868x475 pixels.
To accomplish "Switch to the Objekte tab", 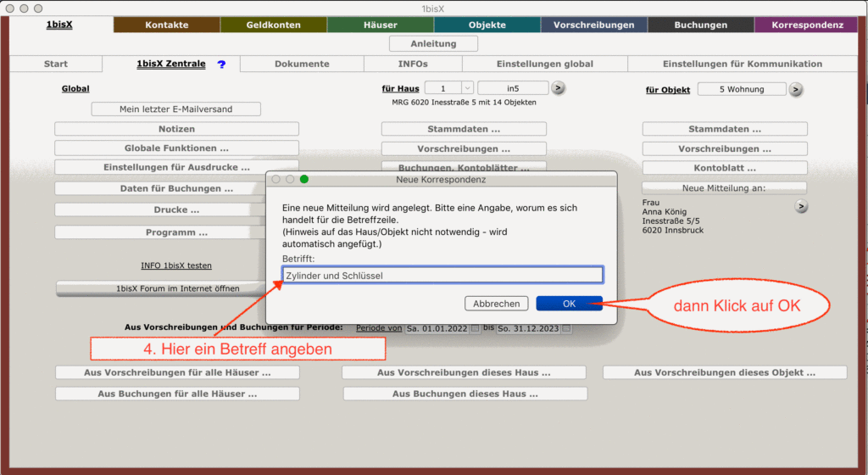I will [x=487, y=25].
